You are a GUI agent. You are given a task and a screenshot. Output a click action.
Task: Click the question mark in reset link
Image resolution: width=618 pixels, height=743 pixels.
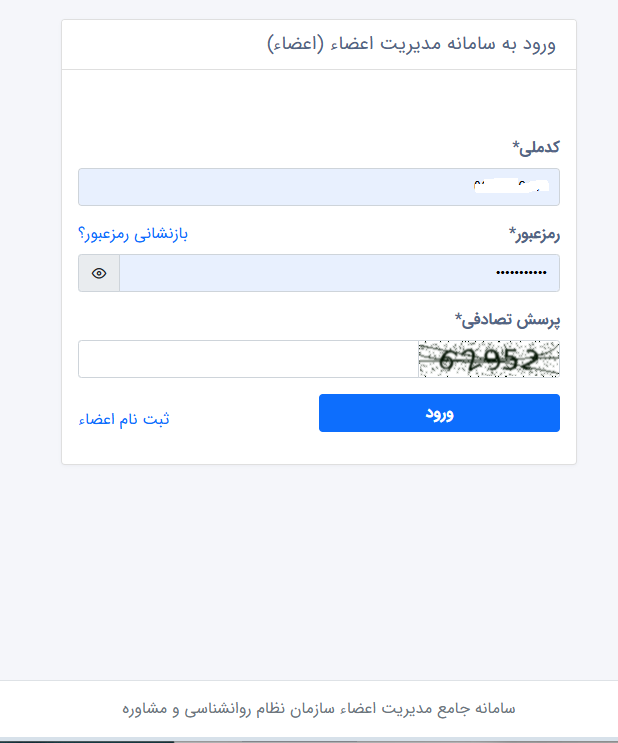coord(82,234)
